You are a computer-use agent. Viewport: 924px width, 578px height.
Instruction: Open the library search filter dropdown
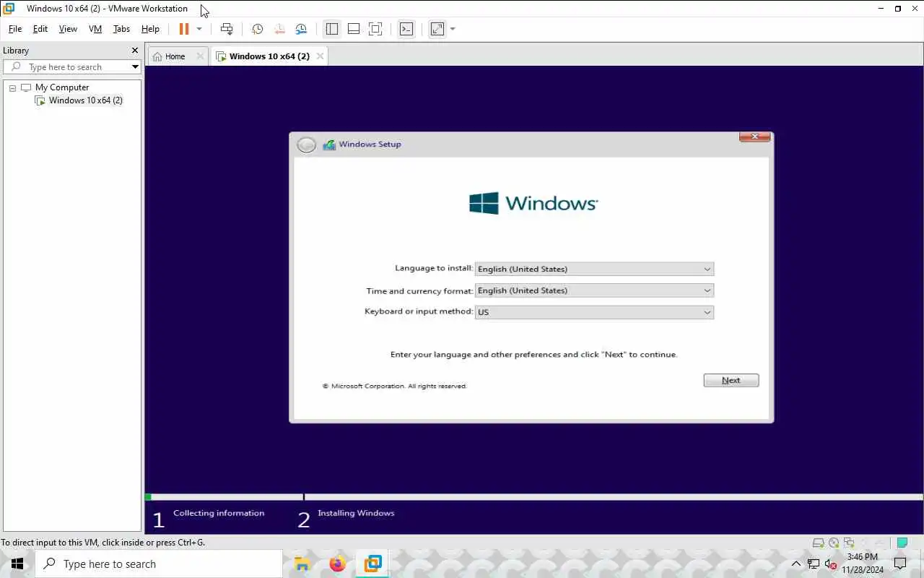135,67
